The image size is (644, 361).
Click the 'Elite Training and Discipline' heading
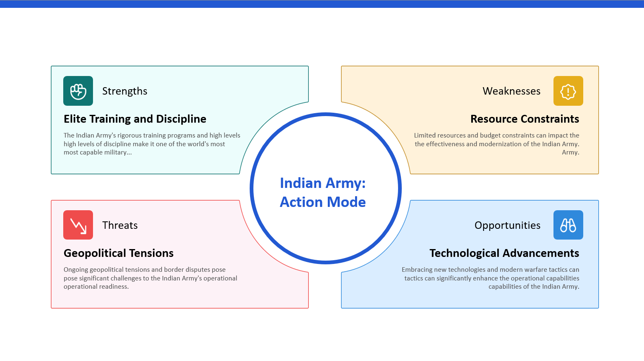click(135, 119)
